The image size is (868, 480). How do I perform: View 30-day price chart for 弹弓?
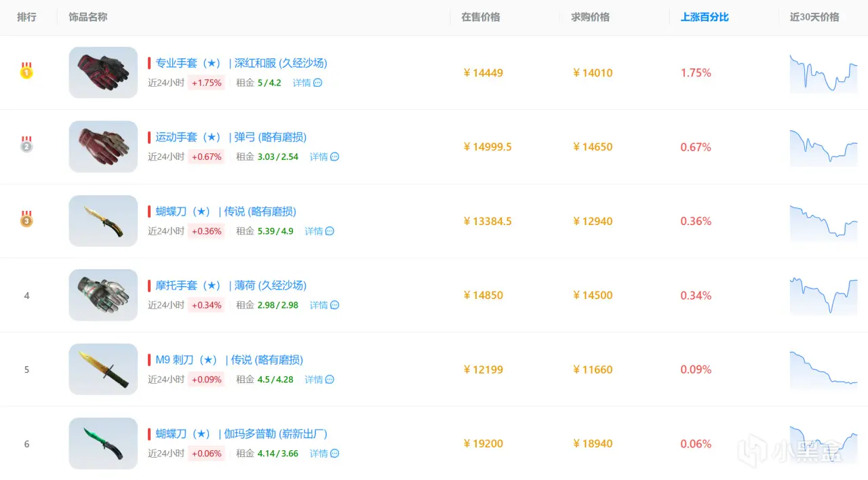tap(823, 148)
